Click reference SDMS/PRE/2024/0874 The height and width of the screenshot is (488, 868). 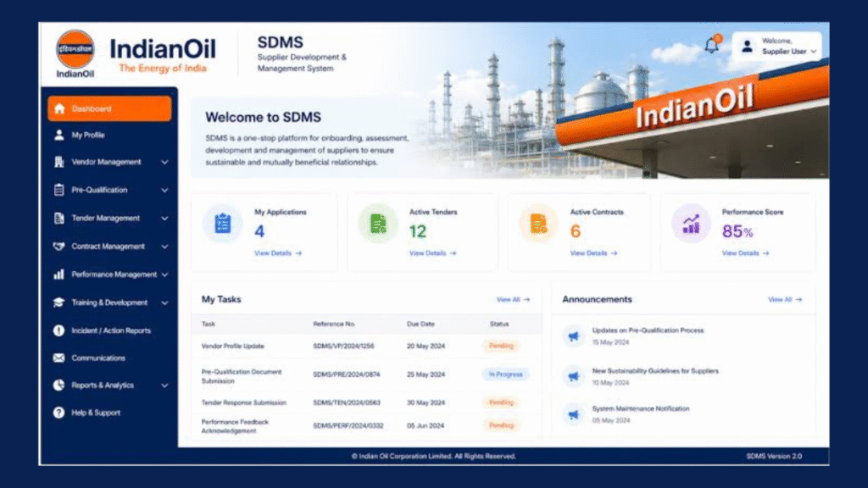347,374
